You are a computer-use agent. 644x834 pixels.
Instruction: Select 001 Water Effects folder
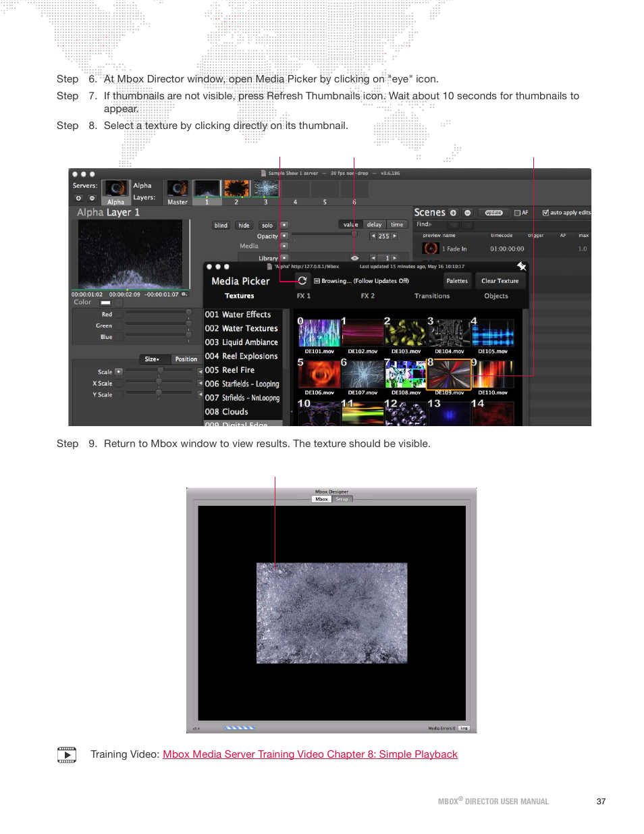coord(238,315)
